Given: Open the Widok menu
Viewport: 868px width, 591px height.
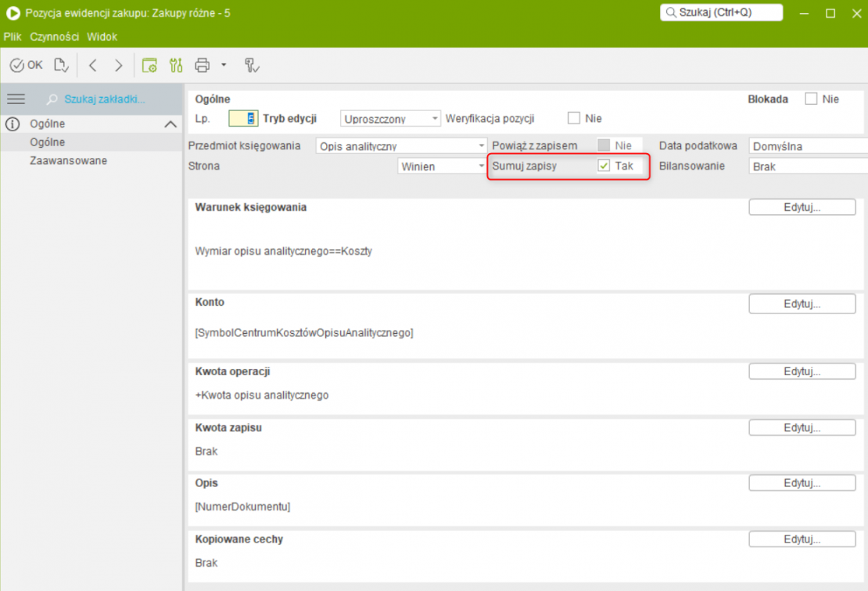Looking at the screenshot, I should (102, 37).
